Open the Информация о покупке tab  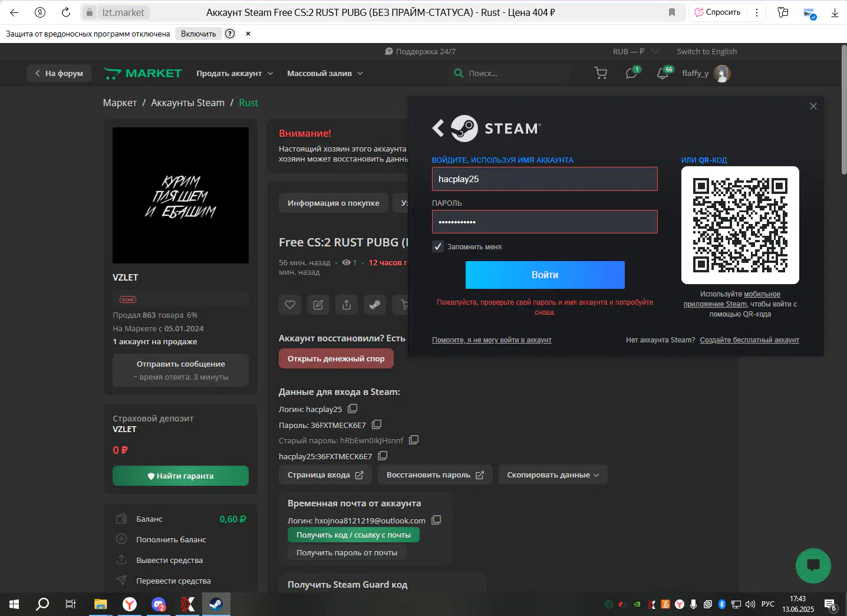click(x=333, y=203)
